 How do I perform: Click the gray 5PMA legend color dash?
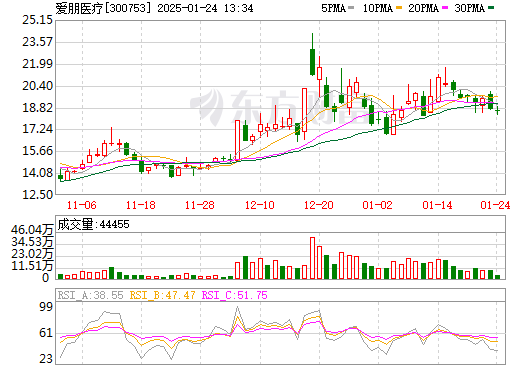(351, 8)
